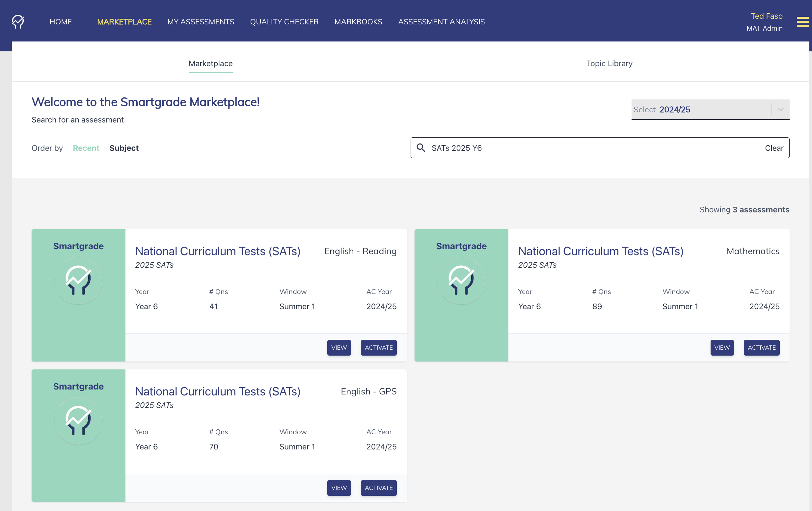
Task: Switch to the Topic Library tab
Action: (609, 64)
